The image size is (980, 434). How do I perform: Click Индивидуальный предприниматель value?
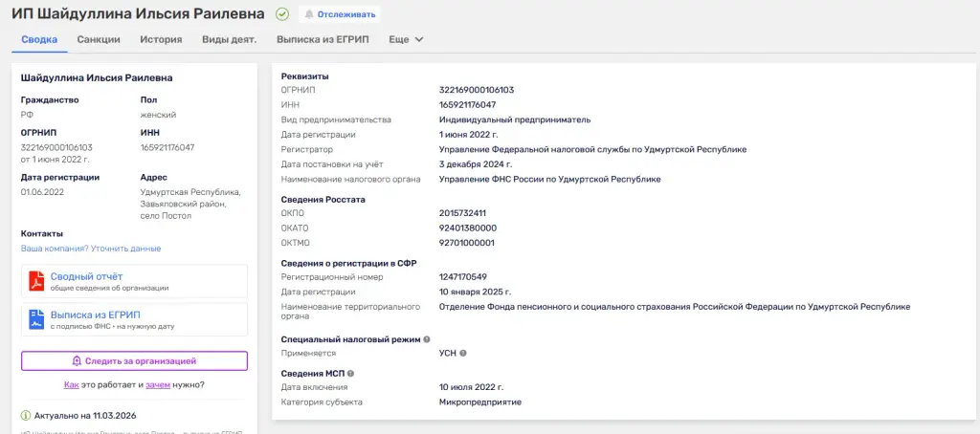pyautogui.click(x=515, y=119)
